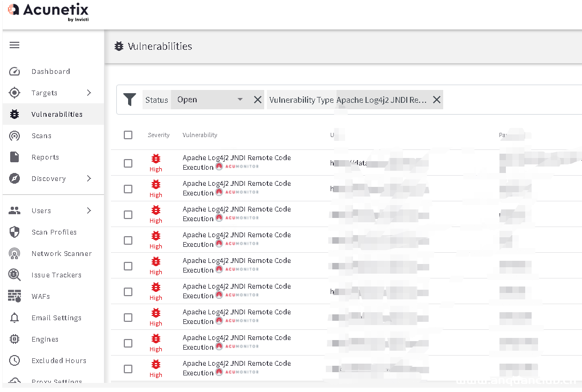Expand the Users submenu chevron

89,210
